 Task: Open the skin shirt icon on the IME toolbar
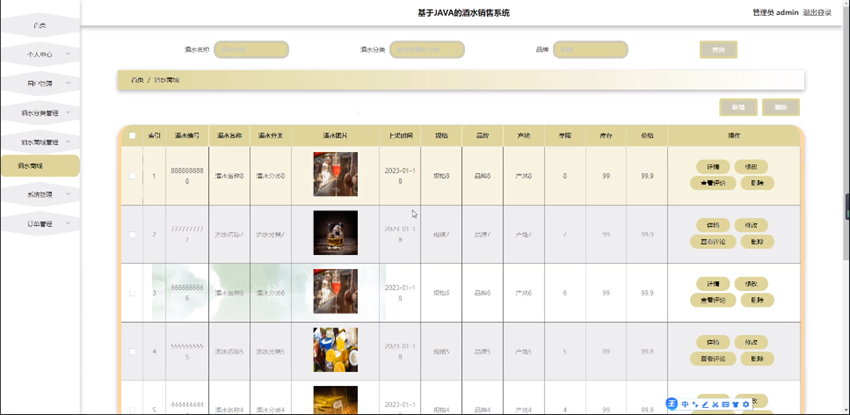point(736,404)
